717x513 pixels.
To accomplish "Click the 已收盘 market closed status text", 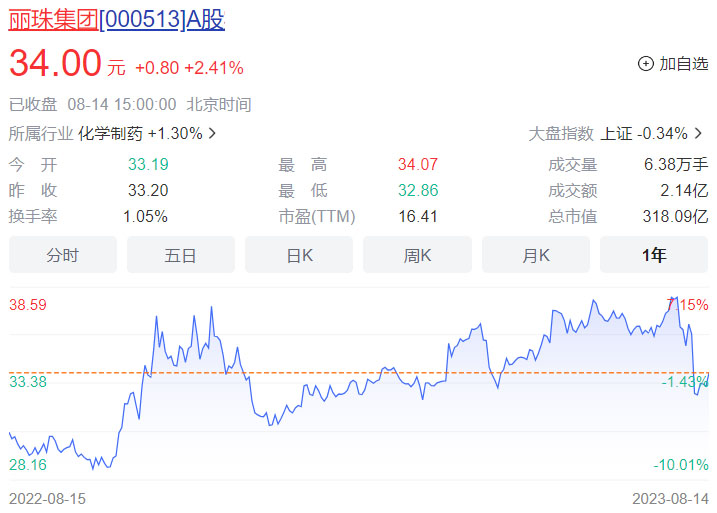I will (x=33, y=105).
